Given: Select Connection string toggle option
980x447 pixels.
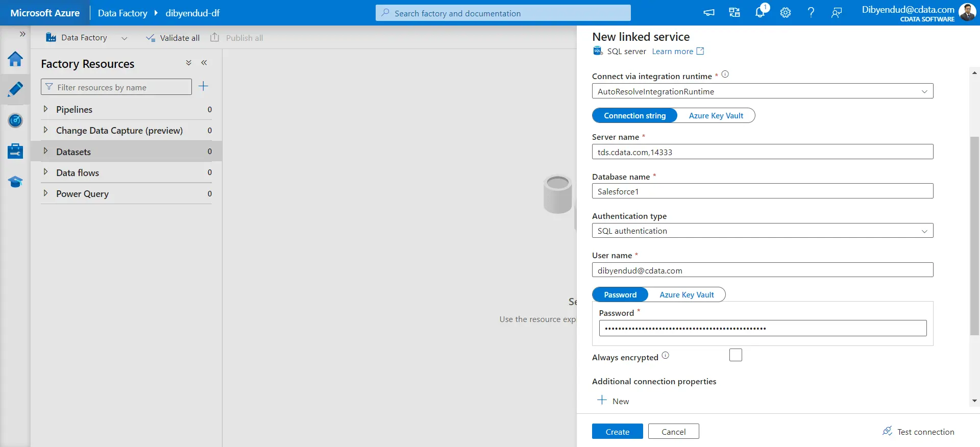Looking at the screenshot, I should tap(635, 116).
